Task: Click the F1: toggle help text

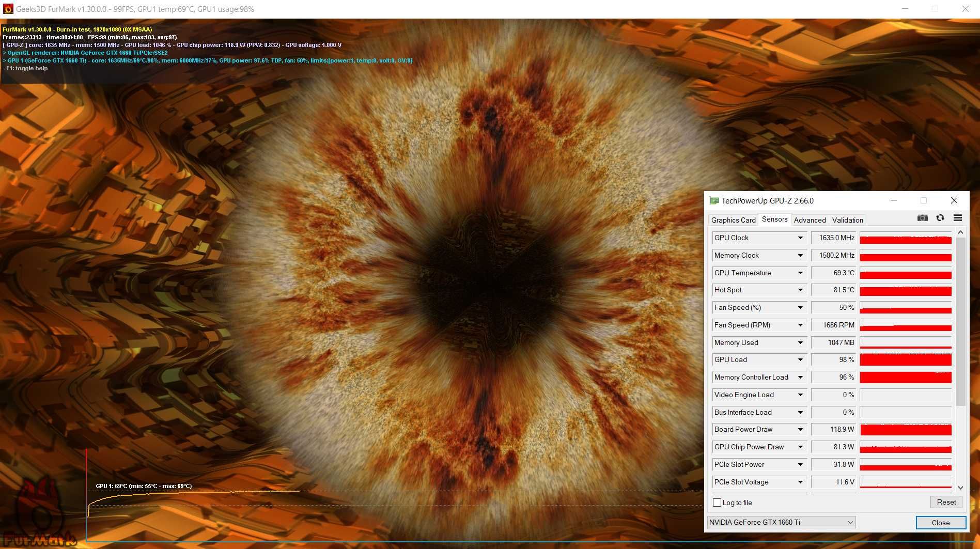Action: [x=25, y=68]
